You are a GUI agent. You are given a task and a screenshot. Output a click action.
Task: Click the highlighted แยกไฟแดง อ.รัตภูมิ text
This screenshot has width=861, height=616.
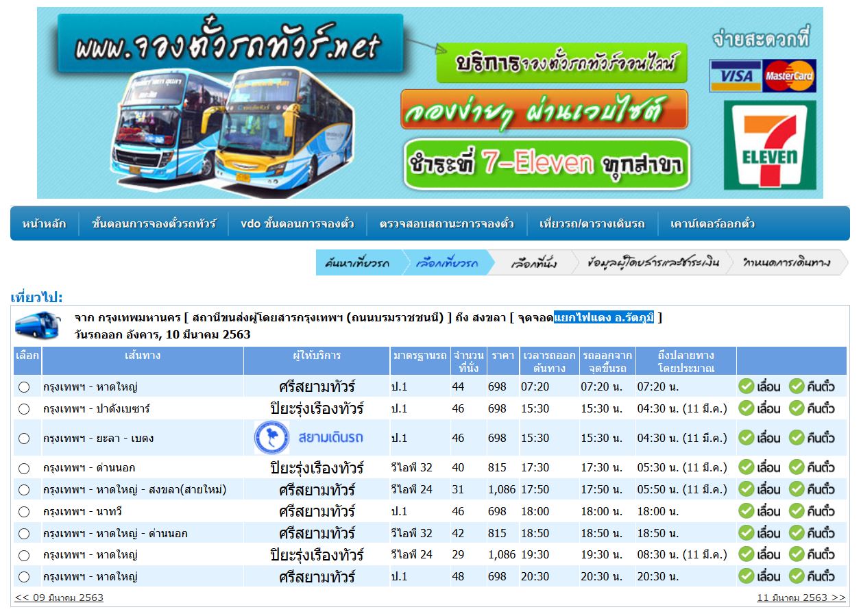tap(604, 317)
